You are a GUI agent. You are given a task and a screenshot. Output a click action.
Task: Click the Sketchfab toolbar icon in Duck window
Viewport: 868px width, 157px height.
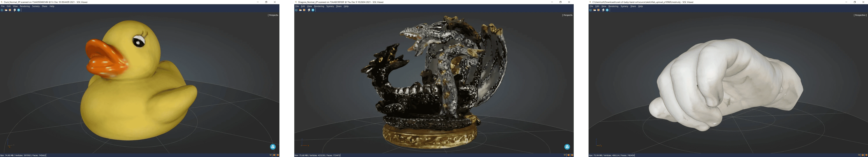point(18,10)
